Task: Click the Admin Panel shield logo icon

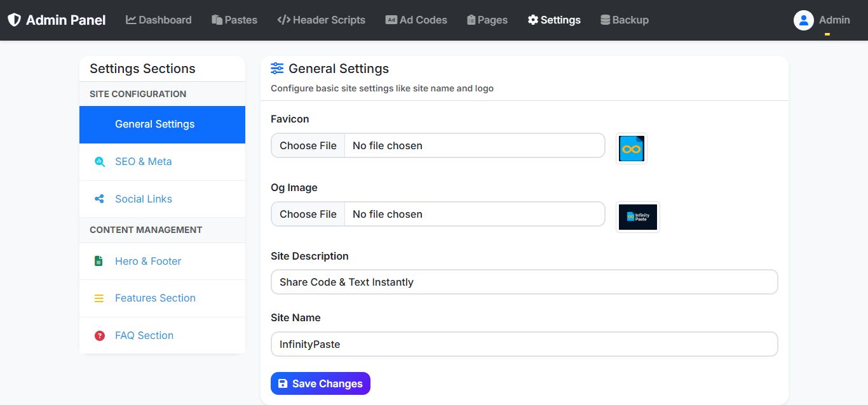Action: coord(14,20)
